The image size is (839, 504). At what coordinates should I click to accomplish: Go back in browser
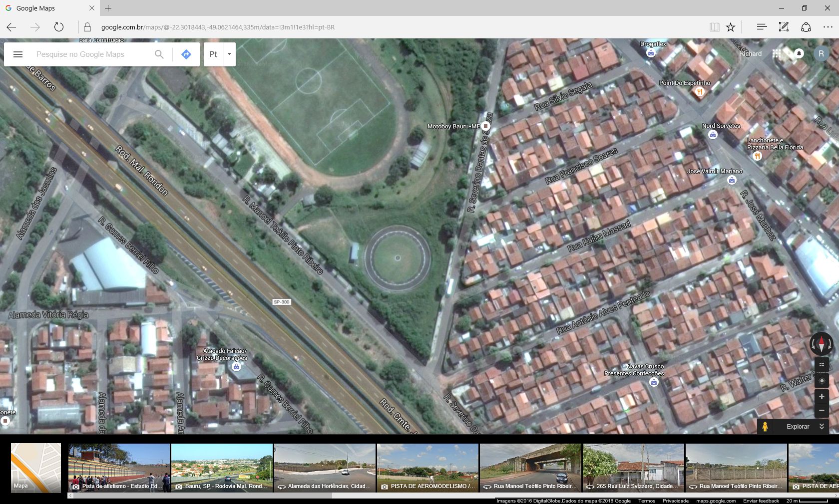[11, 27]
